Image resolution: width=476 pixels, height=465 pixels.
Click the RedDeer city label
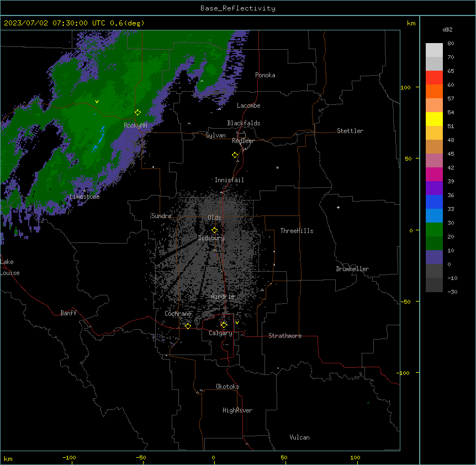tap(243, 141)
